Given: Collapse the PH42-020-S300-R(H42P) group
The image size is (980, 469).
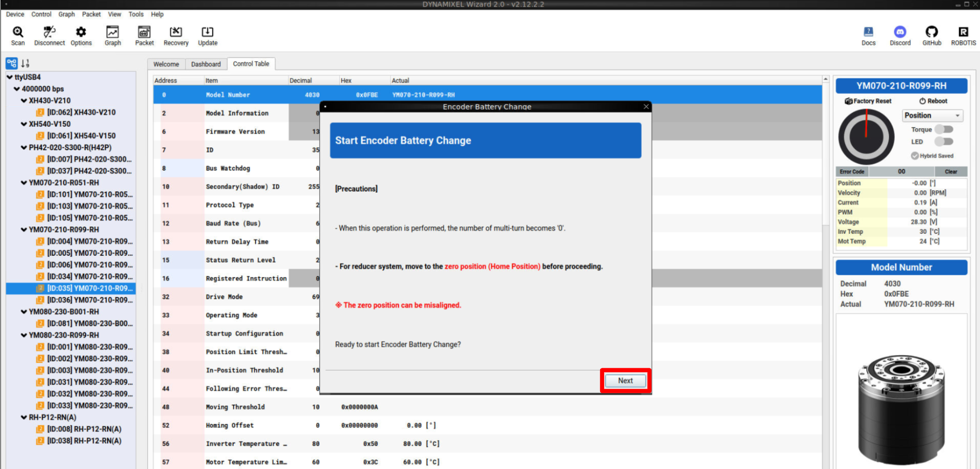Looking at the screenshot, I should tap(23, 148).
